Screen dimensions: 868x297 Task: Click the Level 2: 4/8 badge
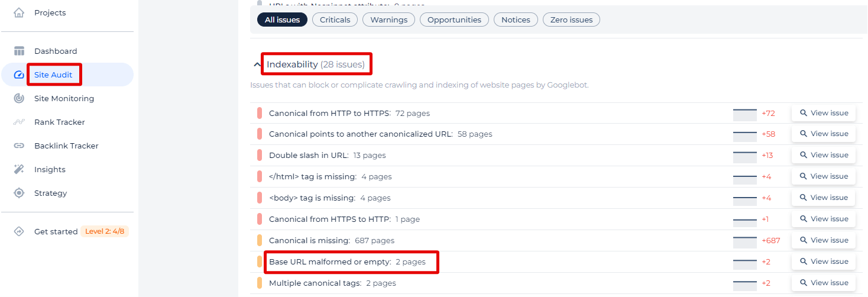click(x=105, y=231)
